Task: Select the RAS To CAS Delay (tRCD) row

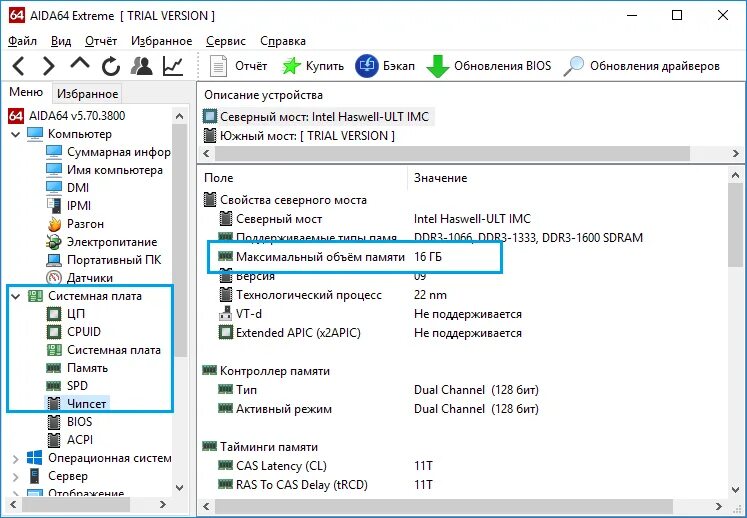Action: click(x=325, y=485)
